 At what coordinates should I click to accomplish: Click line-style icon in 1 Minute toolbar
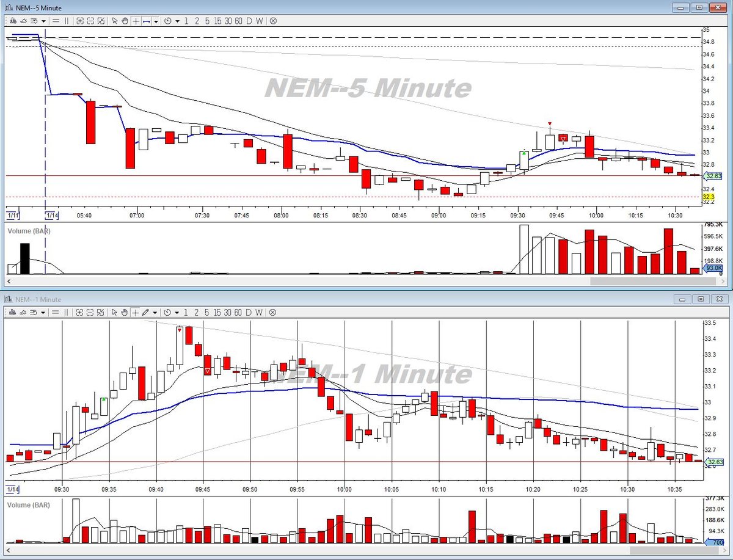click(23, 313)
